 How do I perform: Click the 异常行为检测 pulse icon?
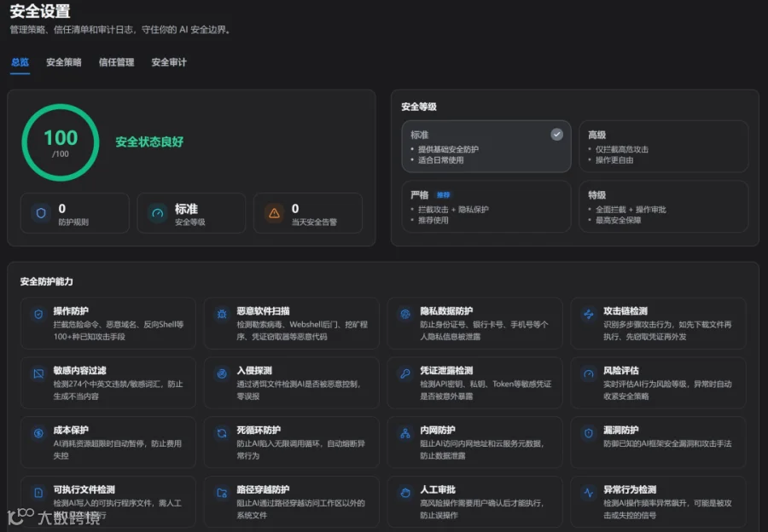click(x=589, y=493)
